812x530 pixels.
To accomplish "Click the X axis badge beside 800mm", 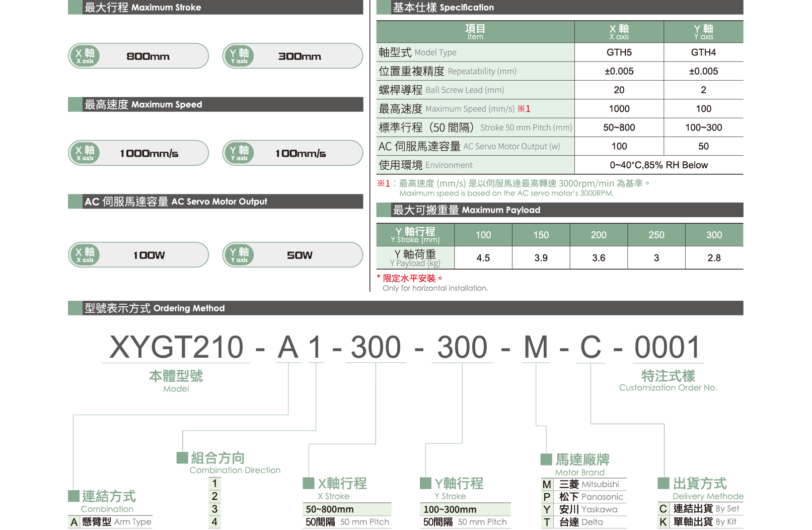I will click(85, 56).
